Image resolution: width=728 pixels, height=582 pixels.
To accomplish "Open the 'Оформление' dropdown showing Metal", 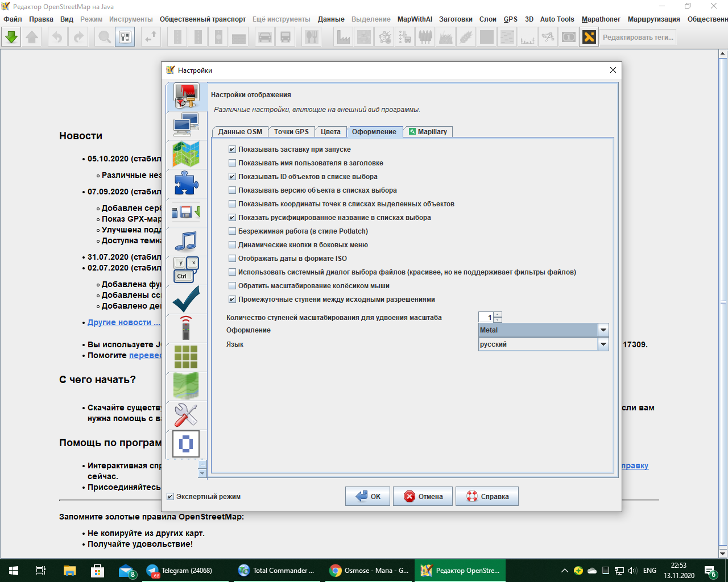I will point(544,330).
